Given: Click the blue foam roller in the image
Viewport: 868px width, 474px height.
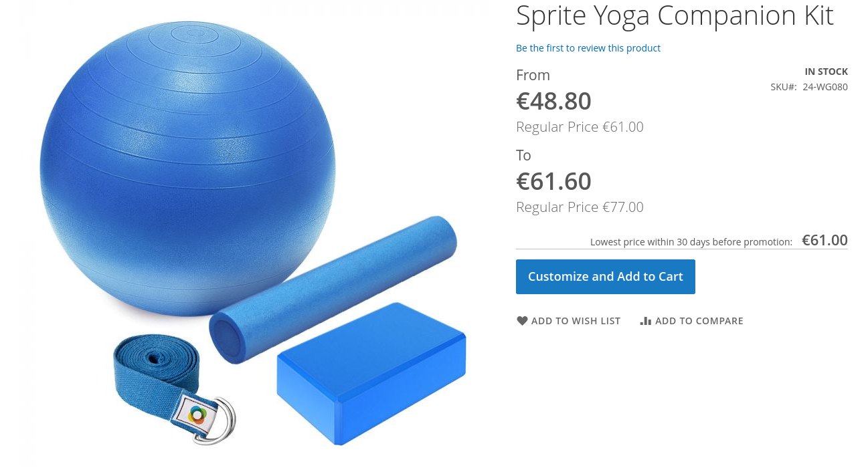Looking at the screenshot, I should 333,289.
